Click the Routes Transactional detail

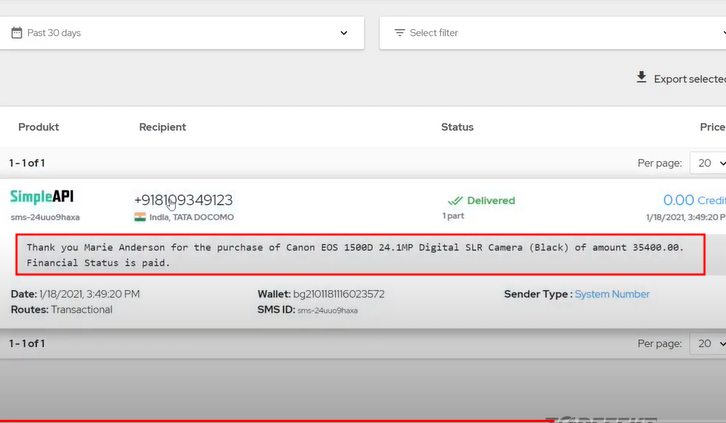tap(62, 310)
